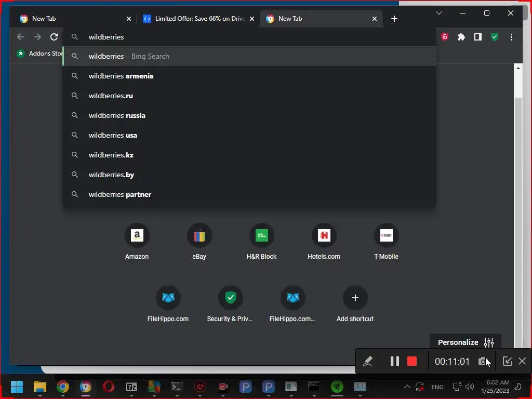
Task: Toggle the browser side panel
Action: [478, 37]
